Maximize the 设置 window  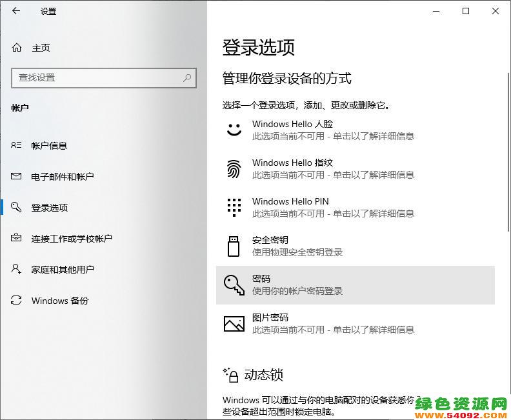pyautogui.click(x=466, y=11)
